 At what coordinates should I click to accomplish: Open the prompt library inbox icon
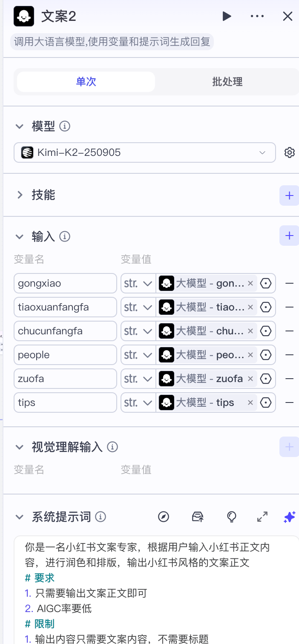pos(197,517)
